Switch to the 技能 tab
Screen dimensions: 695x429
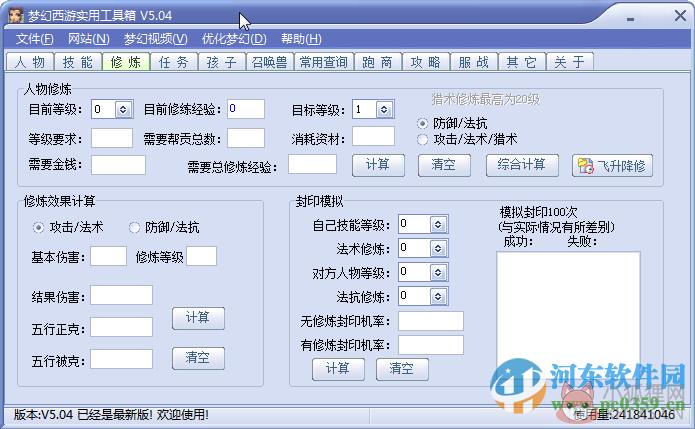coord(78,62)
